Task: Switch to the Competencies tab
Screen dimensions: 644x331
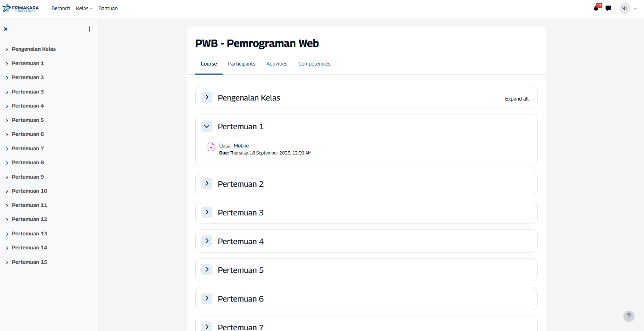Action: 314,64
